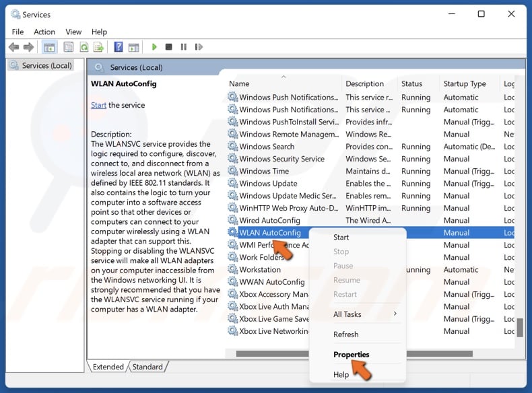Maximize the Services window
The width and height of the screenshot is (532, 393).
point(481,14)
